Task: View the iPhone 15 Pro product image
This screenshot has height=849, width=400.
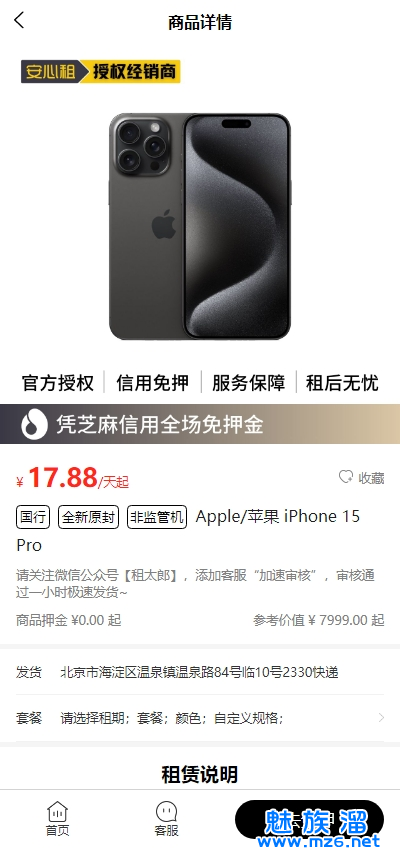Action: pos(200,226)
